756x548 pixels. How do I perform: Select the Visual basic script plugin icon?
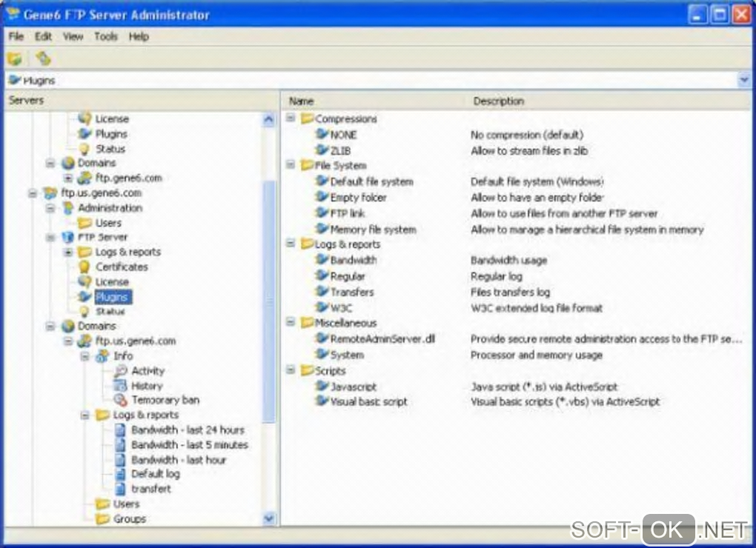322,401
